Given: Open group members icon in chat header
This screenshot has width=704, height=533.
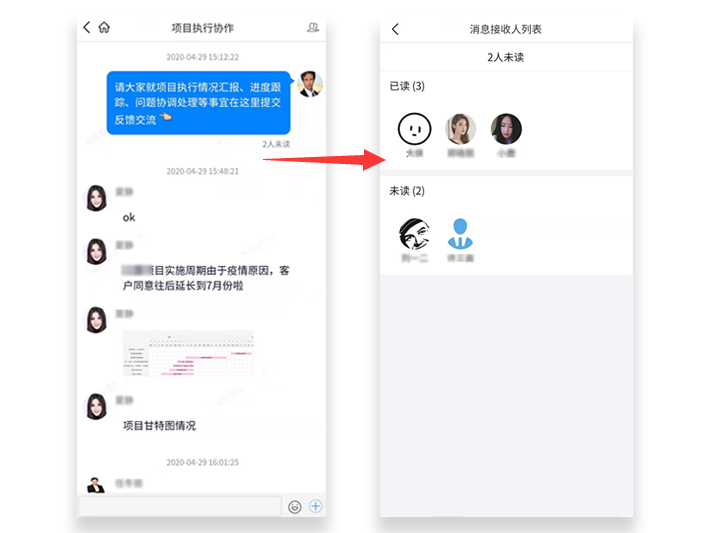Looking at the screenshot, I should 313,28.
